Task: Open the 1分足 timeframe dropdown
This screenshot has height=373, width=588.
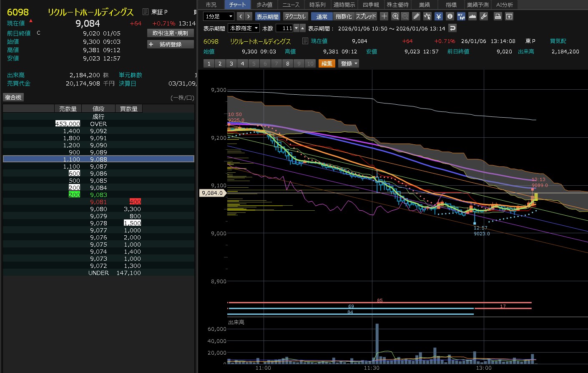Action: tap(219, 16)
